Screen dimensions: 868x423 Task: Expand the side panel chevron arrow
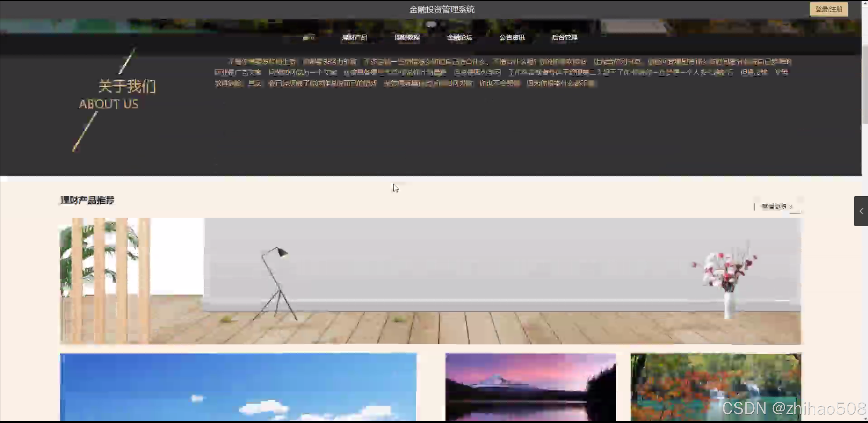861,211
